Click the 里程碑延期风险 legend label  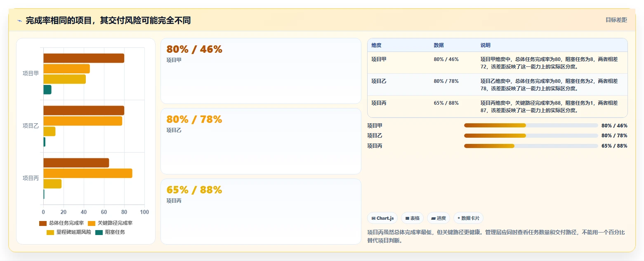coord(74,232)
